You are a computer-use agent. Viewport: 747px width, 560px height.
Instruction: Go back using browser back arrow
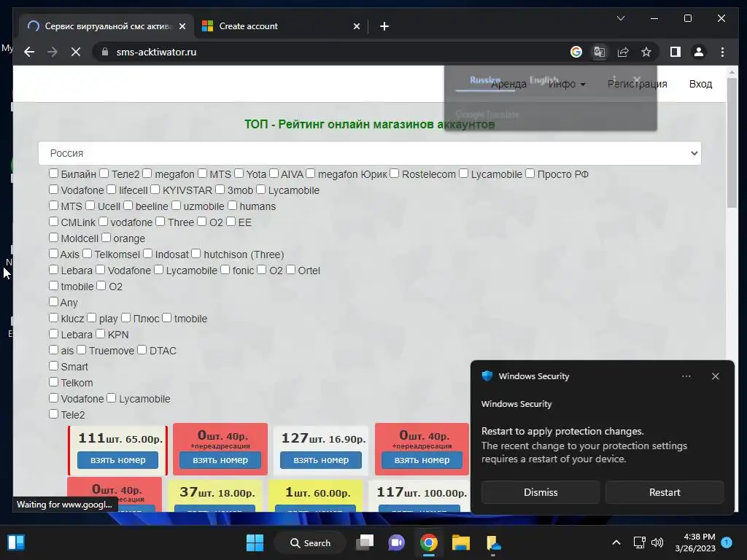tap(29, 52)
